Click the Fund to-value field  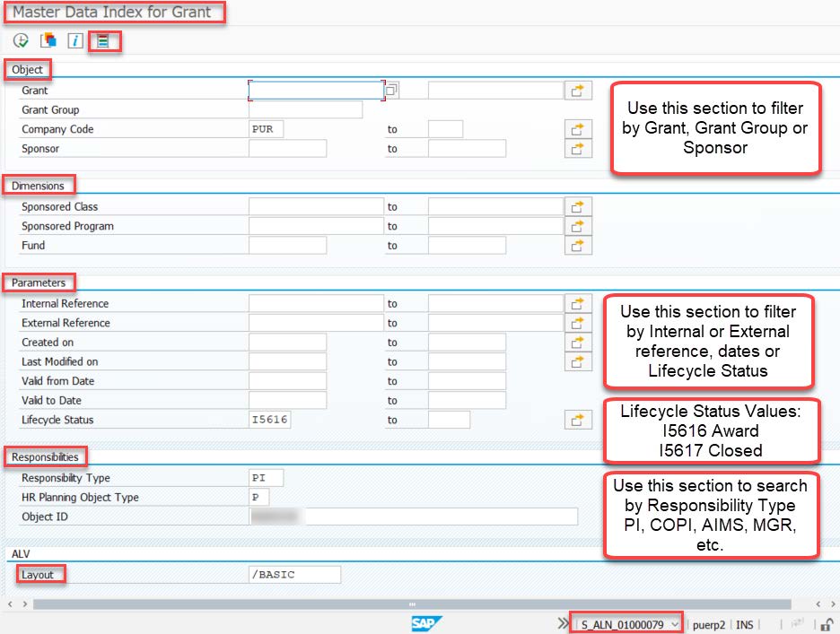pos(468,245)
